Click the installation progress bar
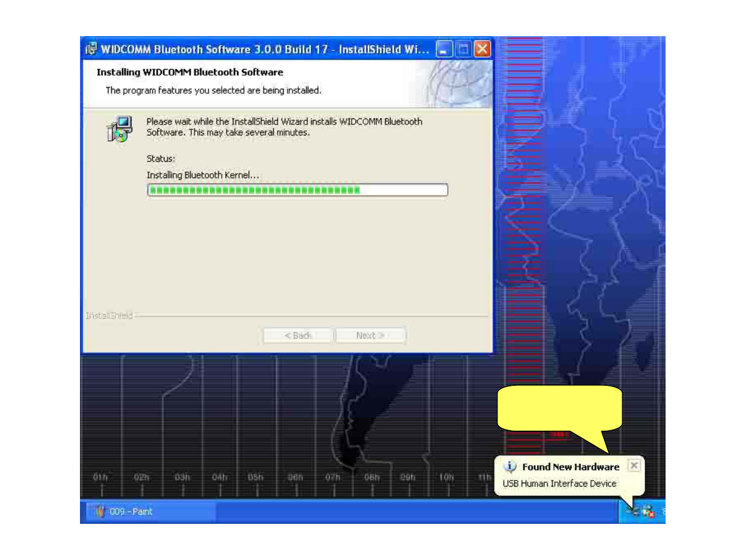The width and height of the screenshot is (745, 560). click(x=297, y=190)
